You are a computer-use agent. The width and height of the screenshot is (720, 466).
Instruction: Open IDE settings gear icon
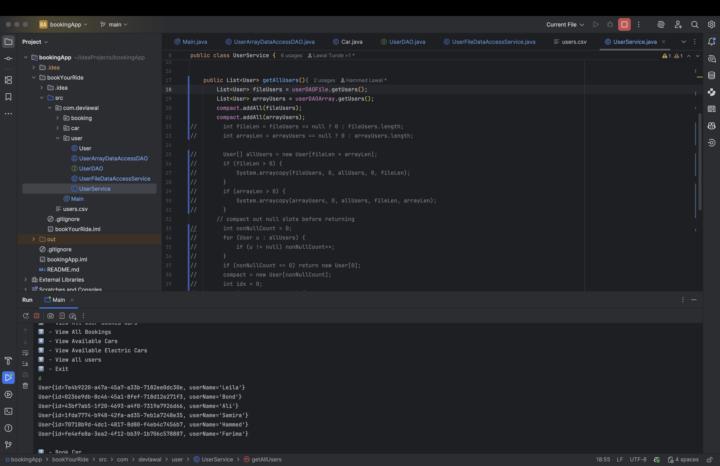[x=711, y=24]
